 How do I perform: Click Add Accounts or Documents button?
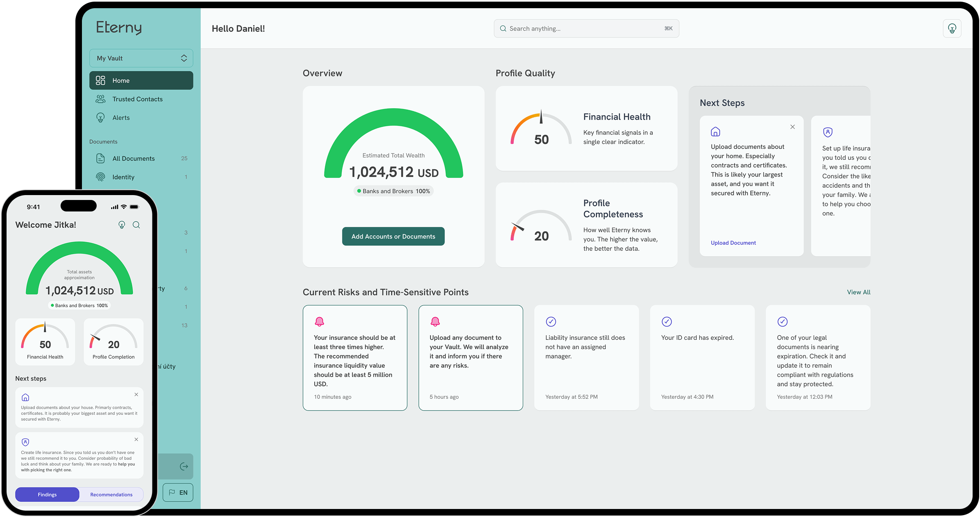pyautogui.click(x=393, y=236)
